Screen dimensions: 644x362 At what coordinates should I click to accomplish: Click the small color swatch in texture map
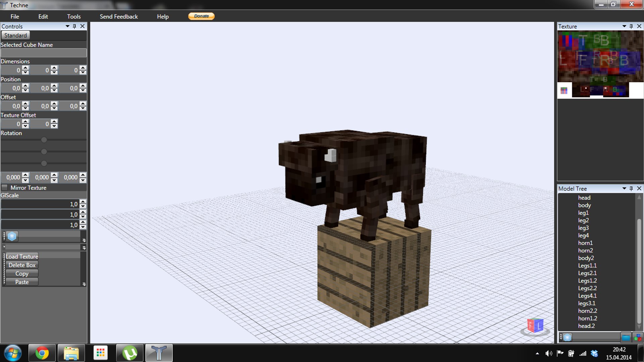[x=564, y=91]
